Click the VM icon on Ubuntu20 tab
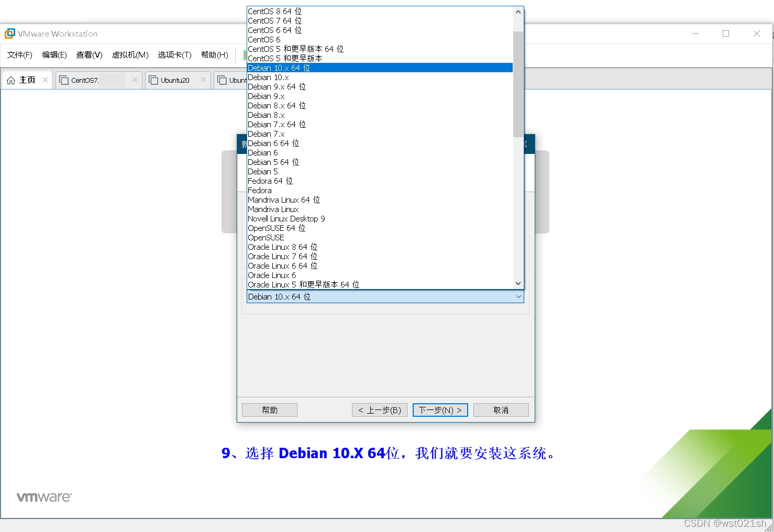 coord(153,80)
